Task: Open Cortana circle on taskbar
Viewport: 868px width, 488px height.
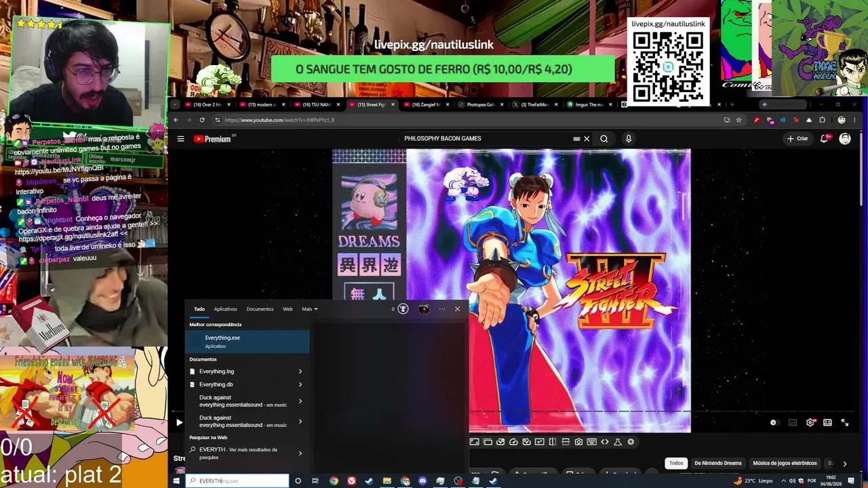Action: [298, 481]
